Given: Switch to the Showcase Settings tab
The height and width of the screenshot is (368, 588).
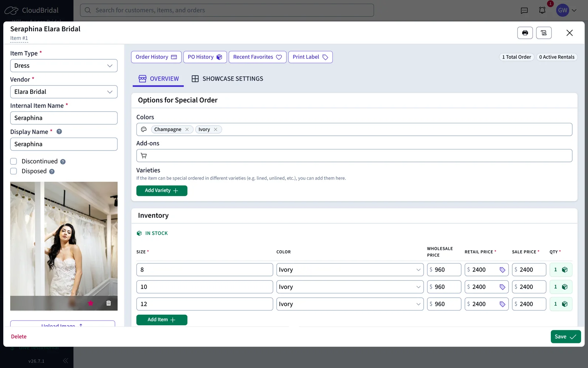Looking at the screenshot, I should coord(227,79).
